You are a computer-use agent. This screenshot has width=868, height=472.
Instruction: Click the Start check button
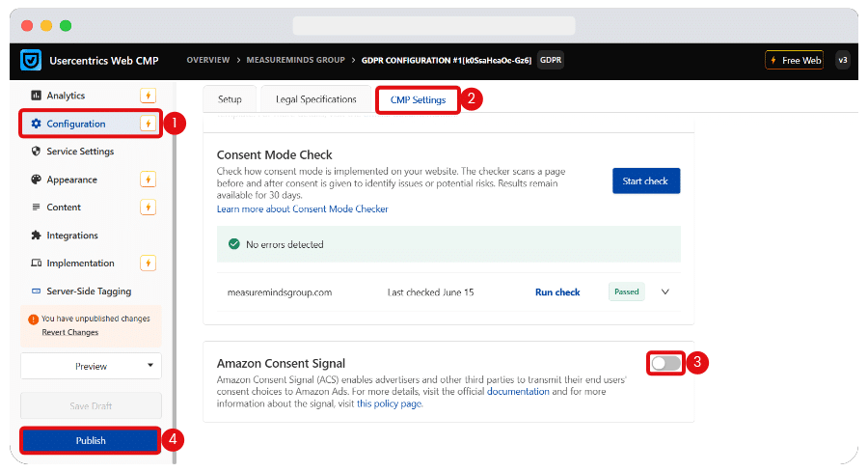(x=646, y=180)
